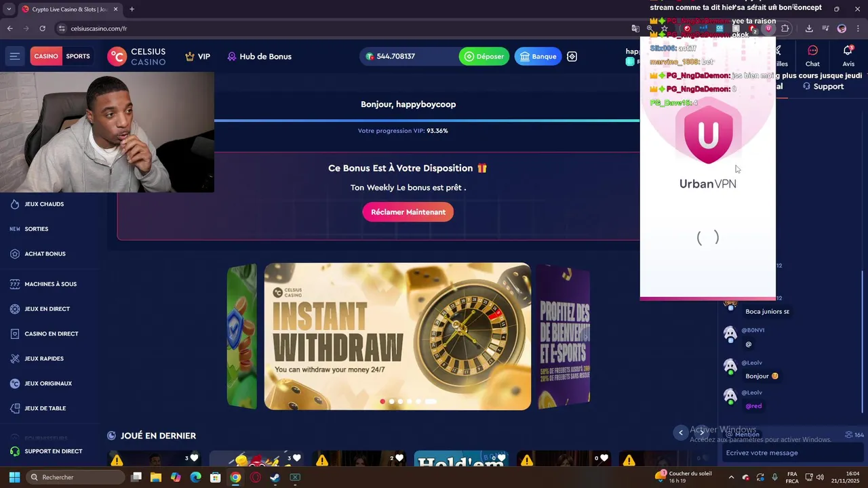Toggle favorite heart on Hold'em game card
Image resolution: width=868 pixels, height=488 pixels.
(x=502, y=458)
